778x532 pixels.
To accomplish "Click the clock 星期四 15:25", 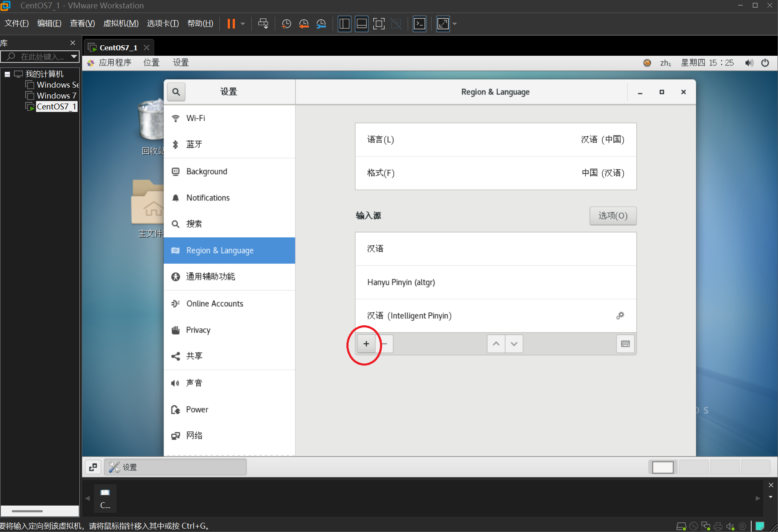I will 707,63.
